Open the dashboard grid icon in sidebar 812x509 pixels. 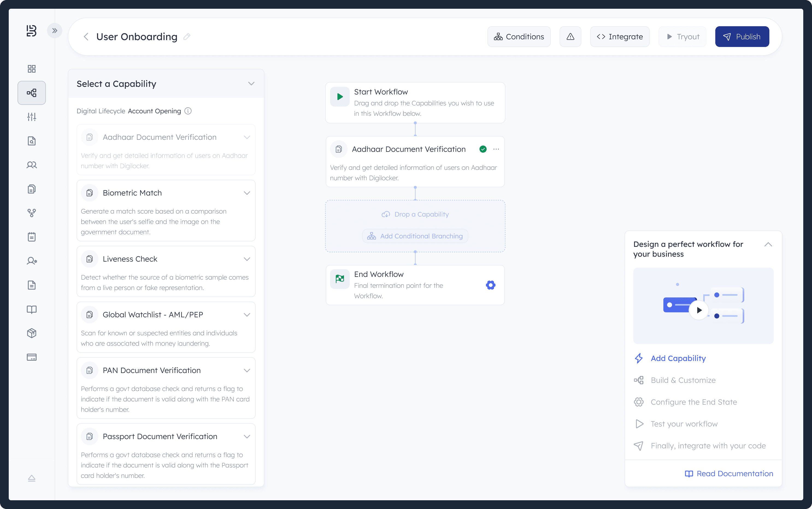(32, 69)
